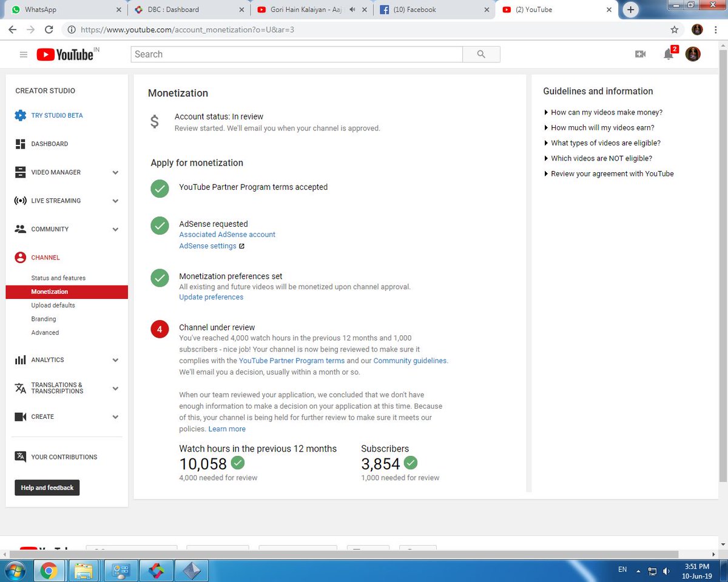The height and width of the screenshot is (582, 728).
Task: Expand the Analytics section
Action: (115, 360)
